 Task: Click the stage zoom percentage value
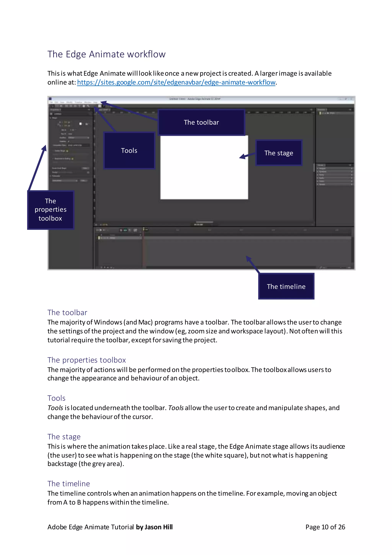coord(105,225)
